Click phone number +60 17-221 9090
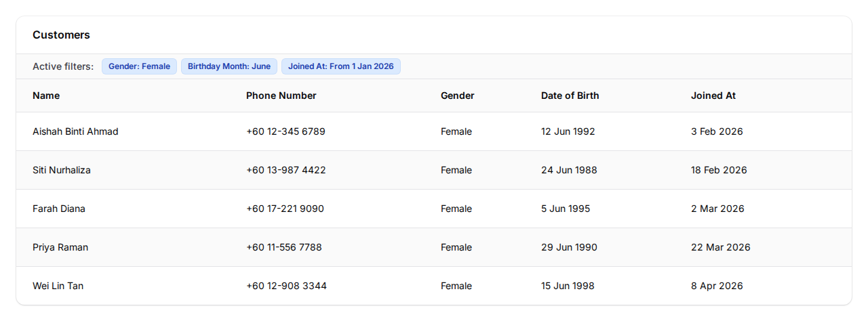Viewport: 868px width, 321px height. pos(285,209)
